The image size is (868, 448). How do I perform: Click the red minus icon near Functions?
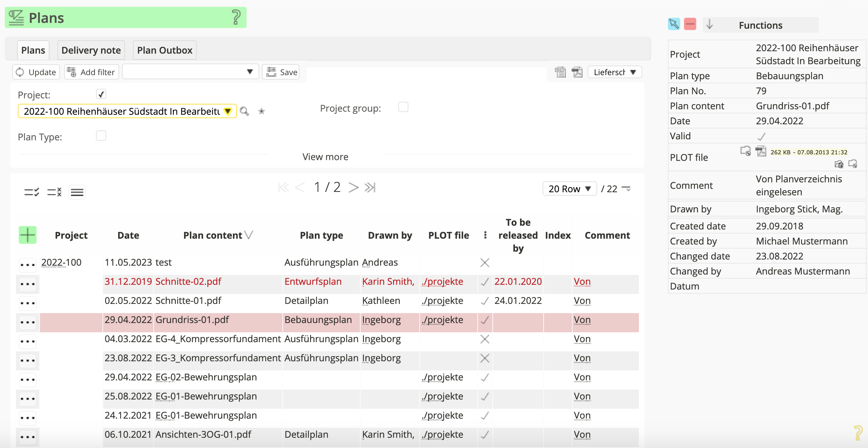(x=690, y=24)
